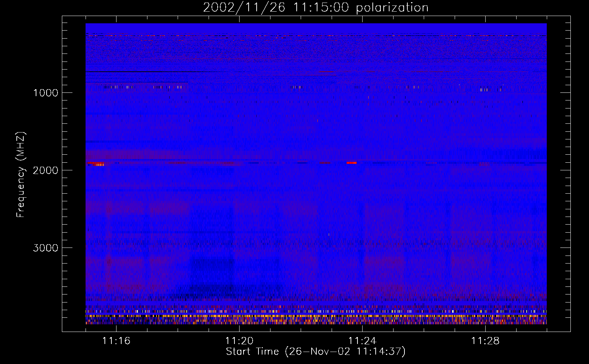Click the 11:16 time tick label

(x=116, y=341)
